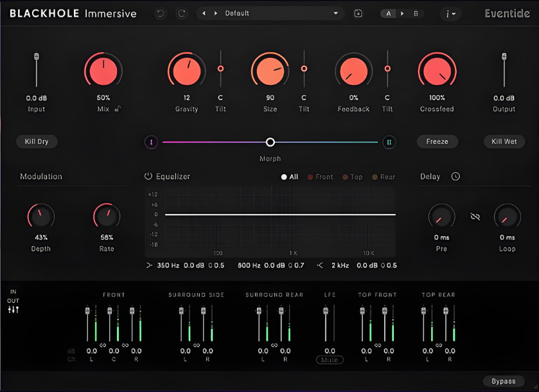This screenshot has width=539, height=392.
Task: Click the Size knob
Action: point(270,71)
